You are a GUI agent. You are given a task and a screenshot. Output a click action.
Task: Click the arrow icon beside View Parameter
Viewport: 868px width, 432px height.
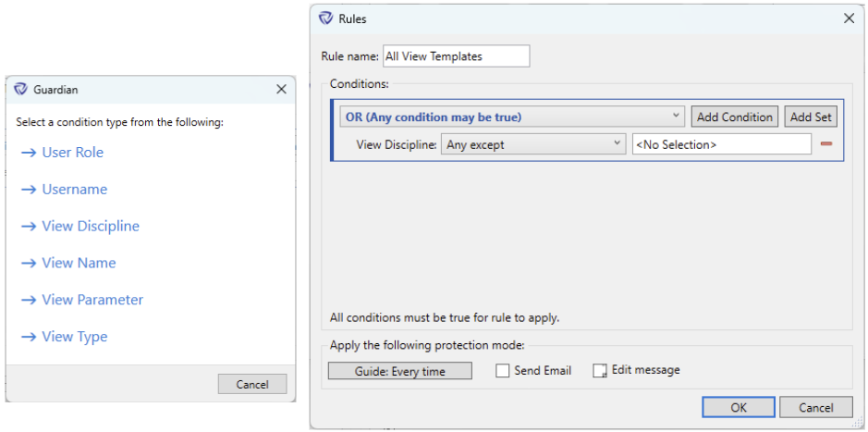click(x=29, y=301)
